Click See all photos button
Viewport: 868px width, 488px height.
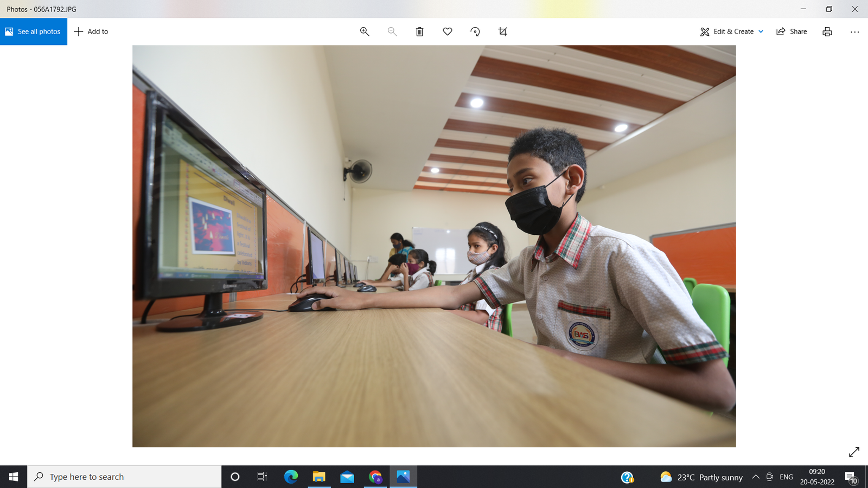pyautogui.click(x=34, y=31)
